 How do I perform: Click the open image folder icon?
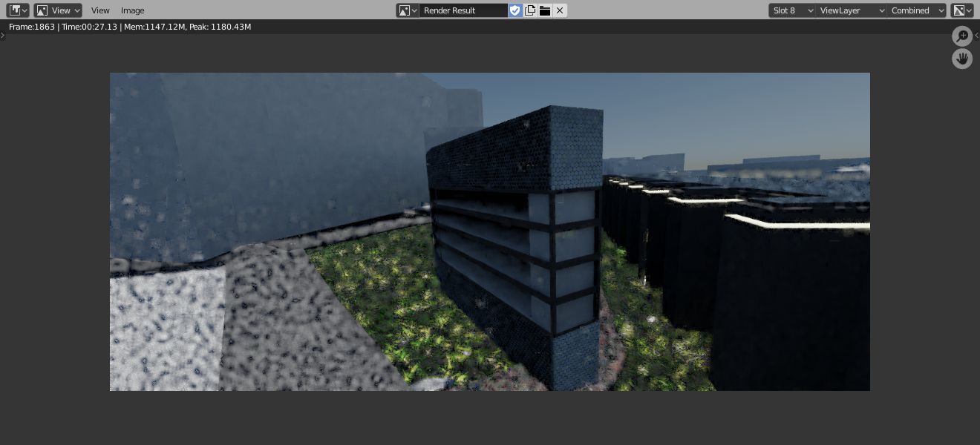545,10
